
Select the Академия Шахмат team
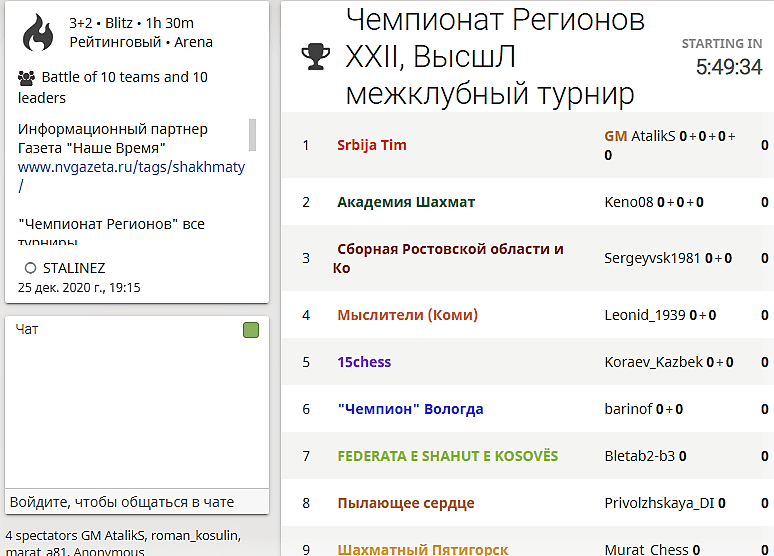pos(406,202)
